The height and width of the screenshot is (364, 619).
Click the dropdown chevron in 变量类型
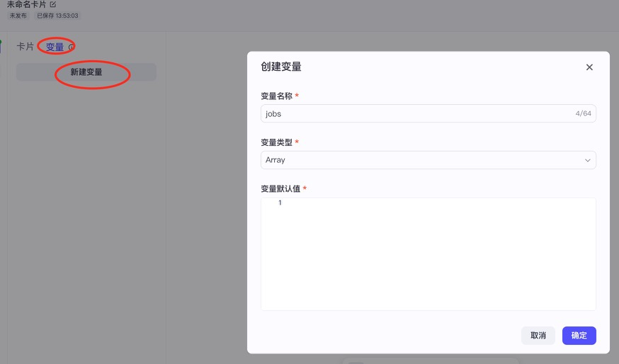click(x=587, y=160)
